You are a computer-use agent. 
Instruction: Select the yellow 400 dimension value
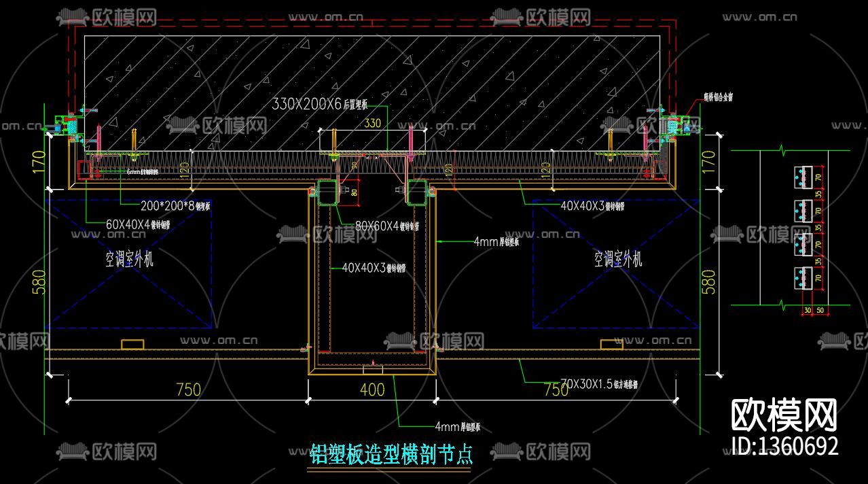pos(372,390)
